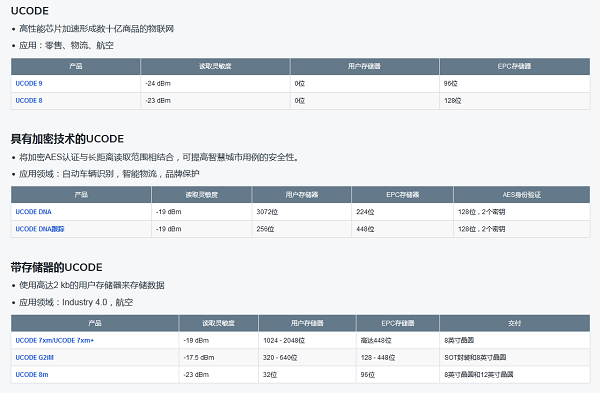Click the 具有加密技术的UCODE section heading
The width and height of the screenshot is (600, 393).
point(67,139)
